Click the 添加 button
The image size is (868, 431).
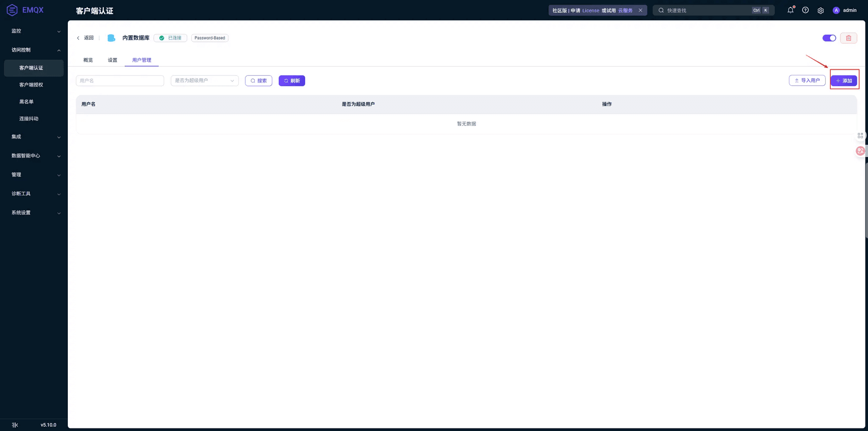(x=843, y=81)
